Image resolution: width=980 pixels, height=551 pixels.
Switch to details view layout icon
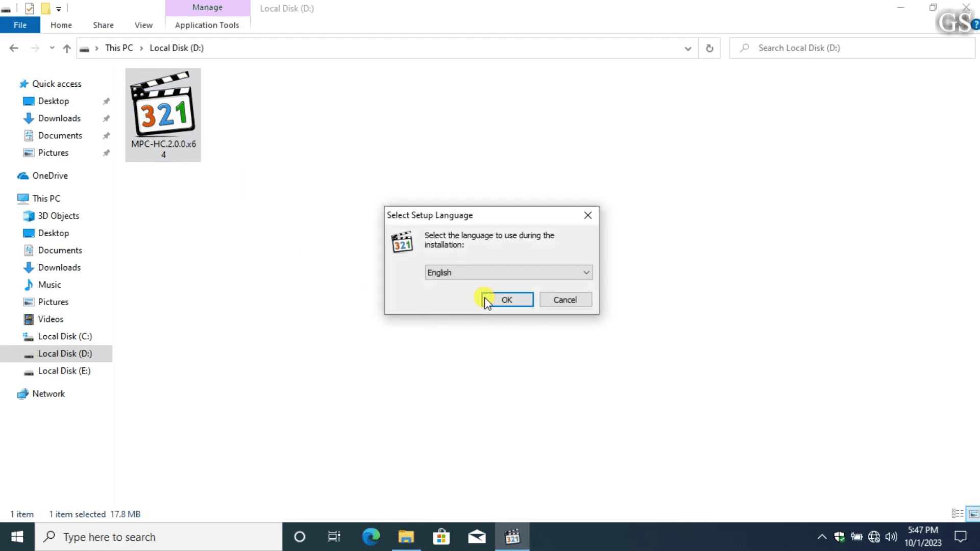(x=958, y=514)
